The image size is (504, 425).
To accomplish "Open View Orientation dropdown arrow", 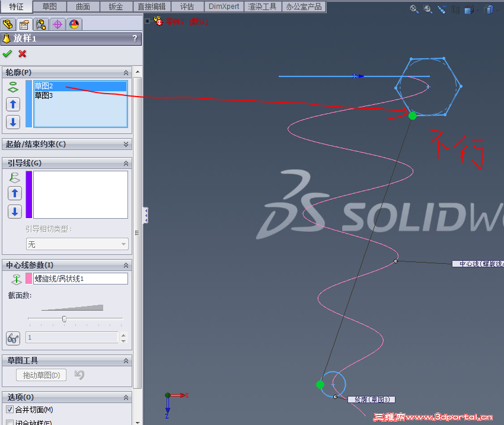I will [478, 10].
